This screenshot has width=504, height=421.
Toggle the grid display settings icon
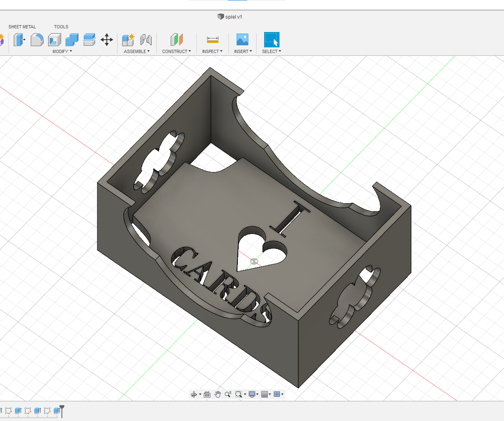tap(265, 394)
